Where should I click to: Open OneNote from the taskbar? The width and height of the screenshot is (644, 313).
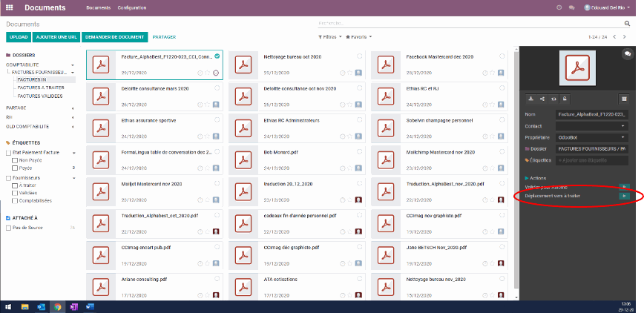73,306
